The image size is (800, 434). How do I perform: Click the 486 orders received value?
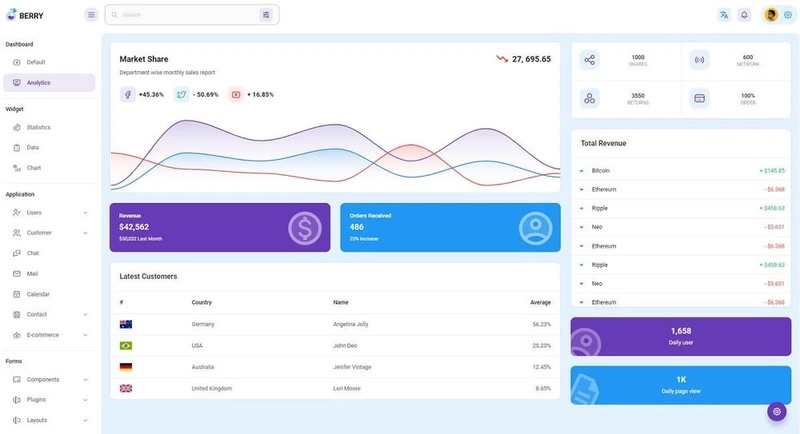pos(357,227)
